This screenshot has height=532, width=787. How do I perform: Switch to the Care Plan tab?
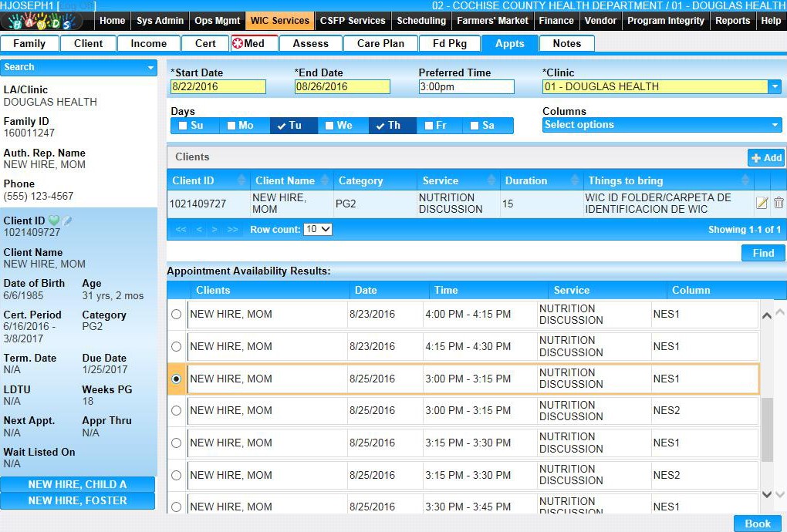point(380,44)
